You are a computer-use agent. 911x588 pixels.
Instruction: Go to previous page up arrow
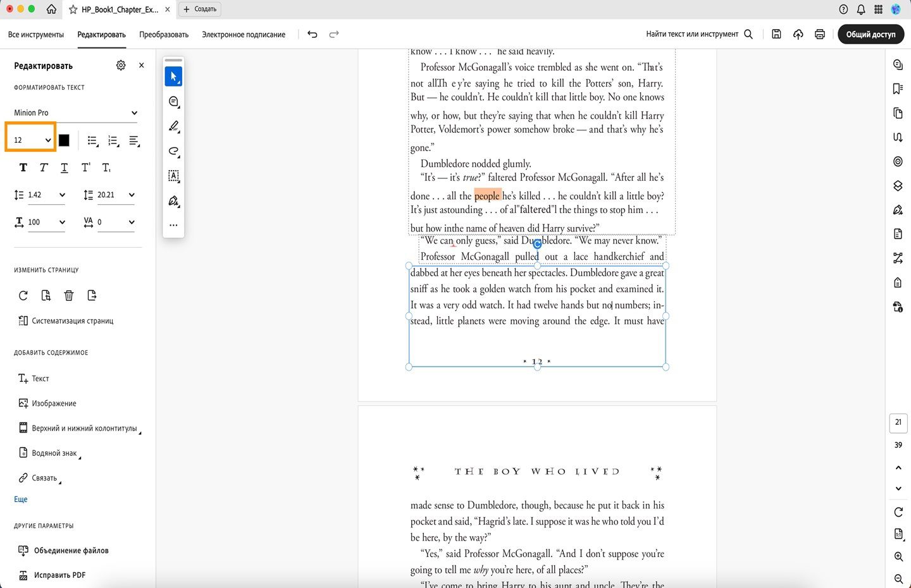pos(898,468)
